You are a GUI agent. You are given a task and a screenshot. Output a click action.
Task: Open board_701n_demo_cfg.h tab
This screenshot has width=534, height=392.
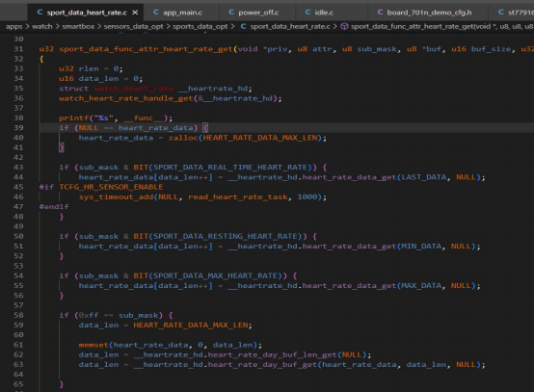(428, 13)
